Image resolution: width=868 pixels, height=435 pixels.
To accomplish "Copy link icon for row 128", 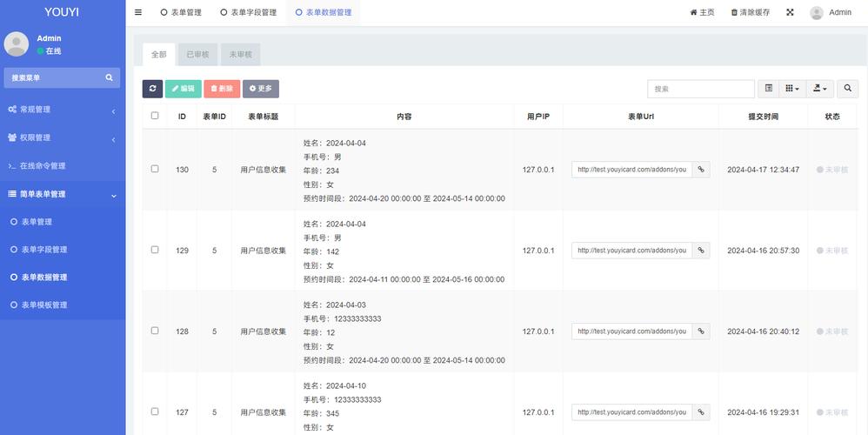I will coord(701,331).
